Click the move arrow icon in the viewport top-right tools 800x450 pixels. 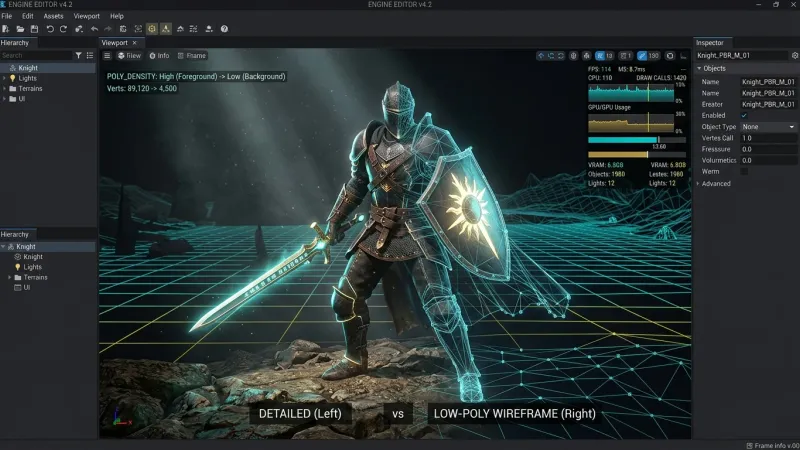(x=541, y=56)
